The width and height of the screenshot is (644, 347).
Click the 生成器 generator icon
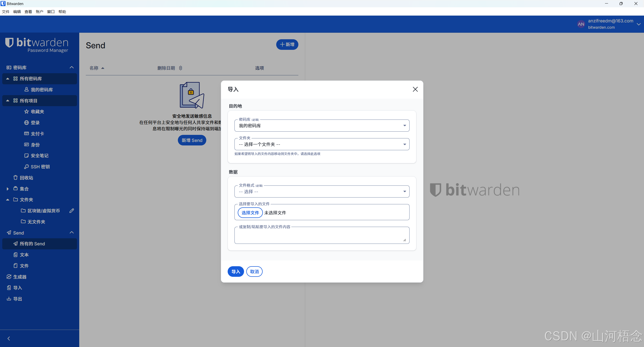(x=9, y=277)
